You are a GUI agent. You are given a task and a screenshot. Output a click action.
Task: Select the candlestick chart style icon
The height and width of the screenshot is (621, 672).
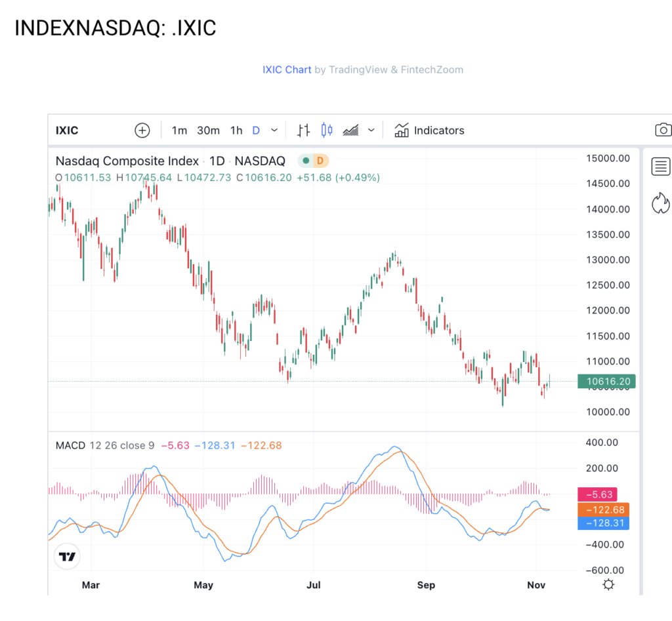(327, 130)
